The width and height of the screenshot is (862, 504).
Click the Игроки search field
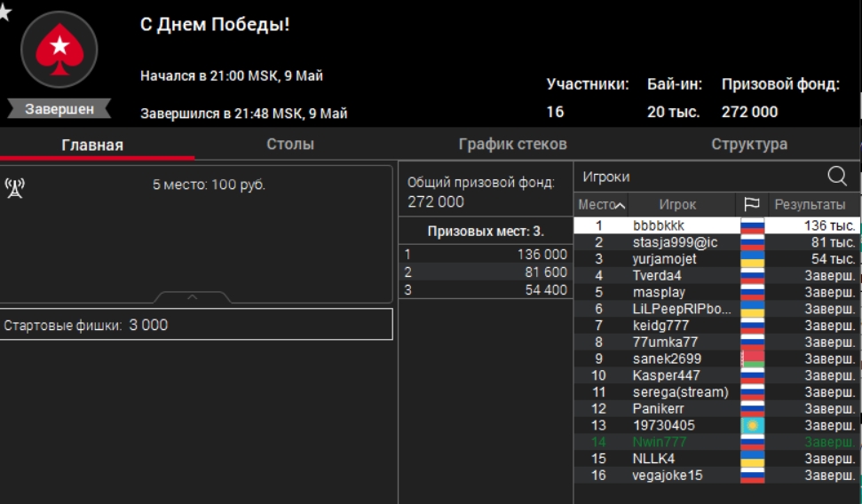(697, 177)
